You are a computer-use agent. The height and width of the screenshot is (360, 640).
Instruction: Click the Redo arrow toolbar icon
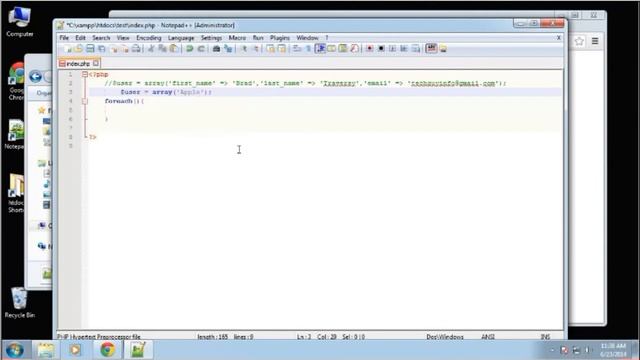(201, 49)
